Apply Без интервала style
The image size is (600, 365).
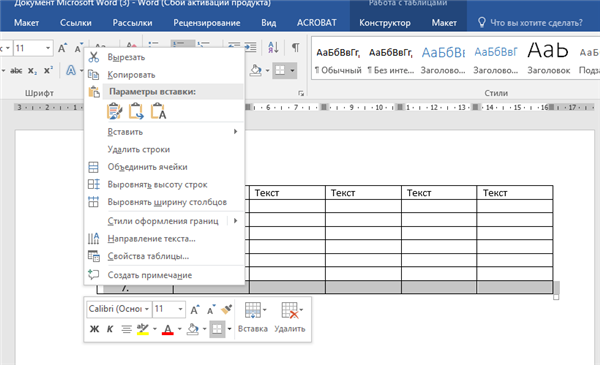pyautogui.click(x=391, y=60)
